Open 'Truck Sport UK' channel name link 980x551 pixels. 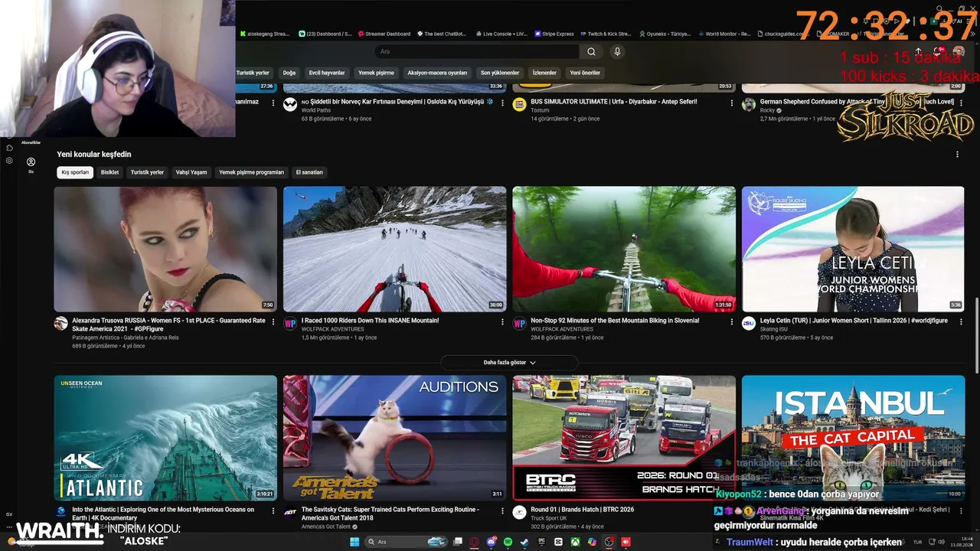(x=547, y=518)
